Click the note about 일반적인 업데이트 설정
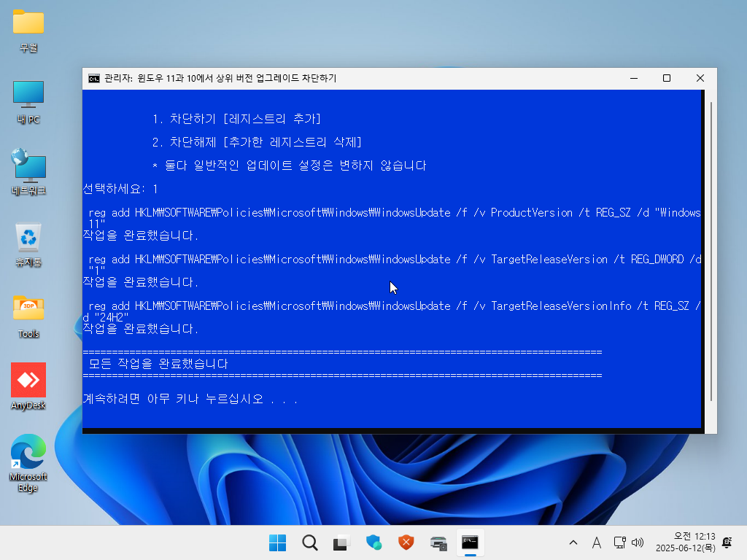747x560 pixels. [289, 166]
